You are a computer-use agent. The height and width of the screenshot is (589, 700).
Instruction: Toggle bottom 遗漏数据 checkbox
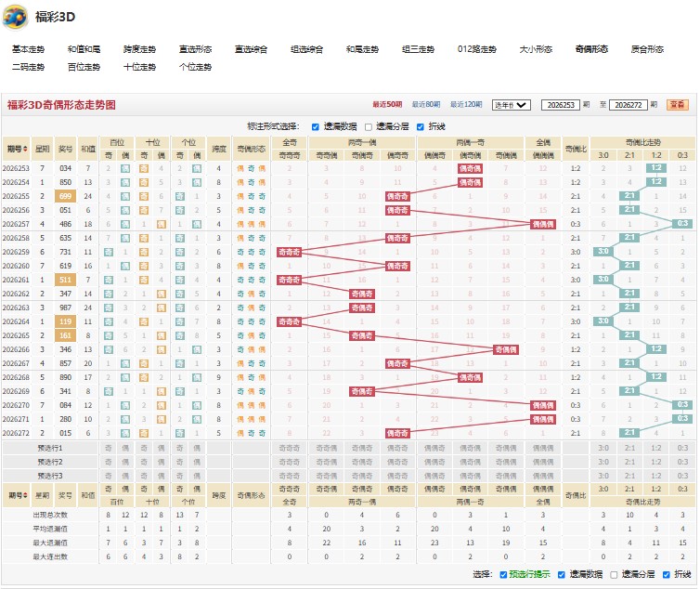pyautogui.click(x=562, y=575)
